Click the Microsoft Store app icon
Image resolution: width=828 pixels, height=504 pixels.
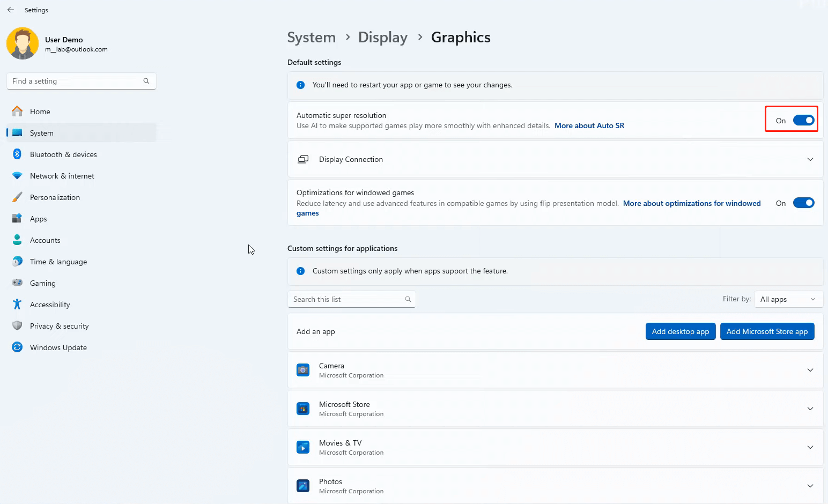[x=303, y=409]
